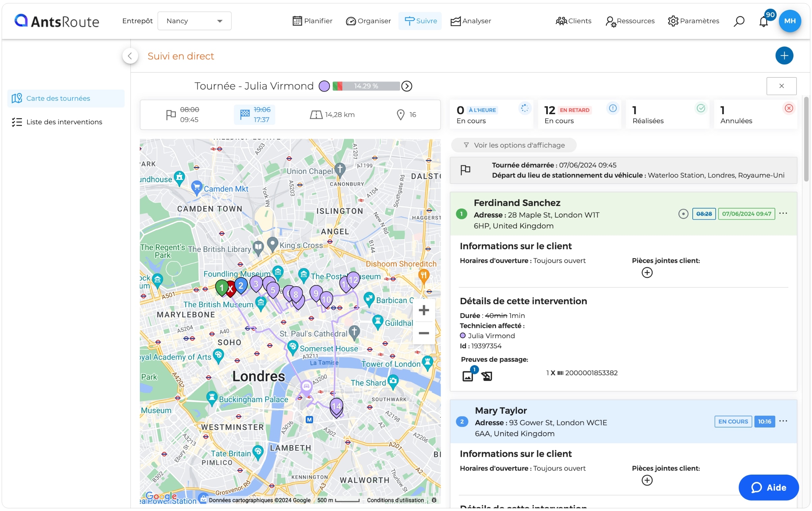The height and width of the screenshot is (511, 812).
Task: Click the geolocation target icon for Ferdinand Sanchez
Action: coord(683,214)
